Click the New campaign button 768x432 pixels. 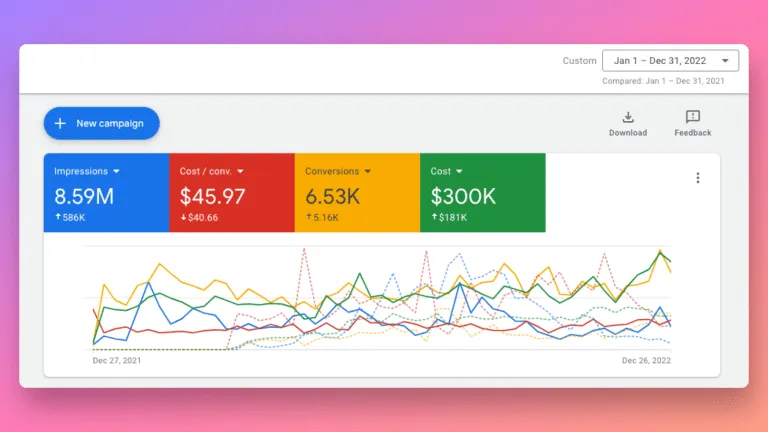coord(101,123)
